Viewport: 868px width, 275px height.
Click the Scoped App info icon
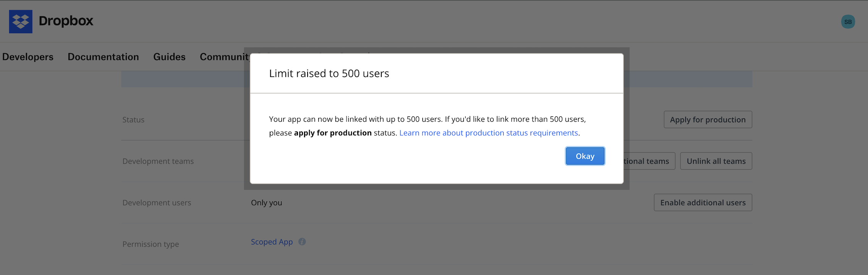pyautogui.click(x=302, y=242)
